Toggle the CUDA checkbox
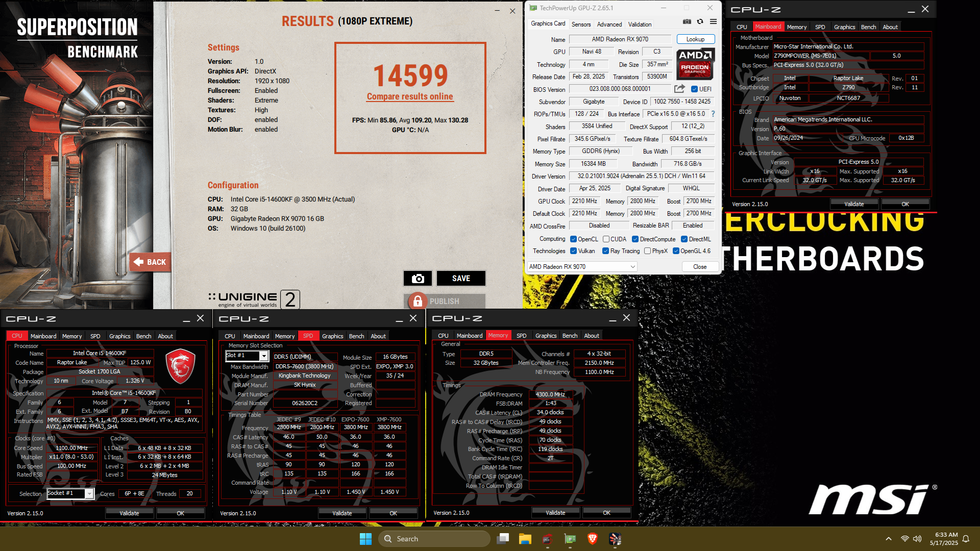The image size is (980, 551). pyautogui.click(x=606, y=239)
